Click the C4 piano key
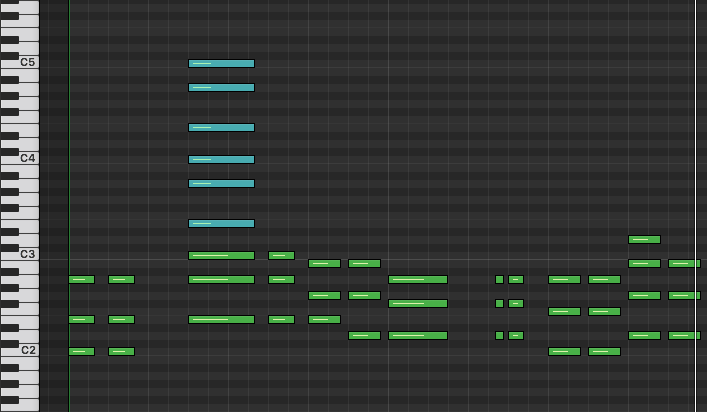This screenshot has height=412, width=707. click(x=19, y=158)
